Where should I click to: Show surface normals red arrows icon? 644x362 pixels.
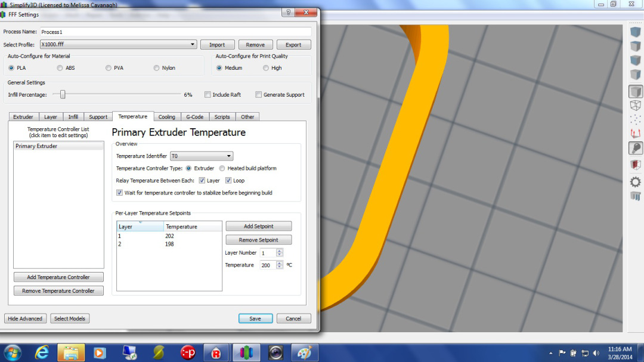coord(636,134)
